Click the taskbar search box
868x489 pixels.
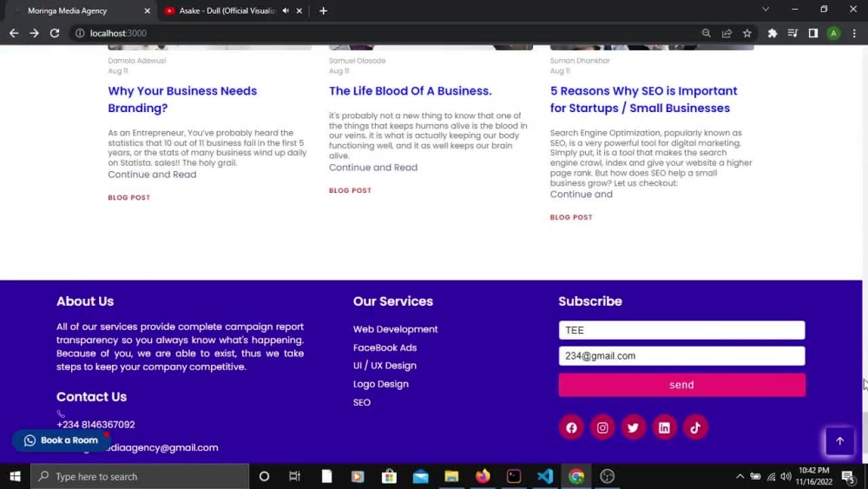tap(140, 476)
